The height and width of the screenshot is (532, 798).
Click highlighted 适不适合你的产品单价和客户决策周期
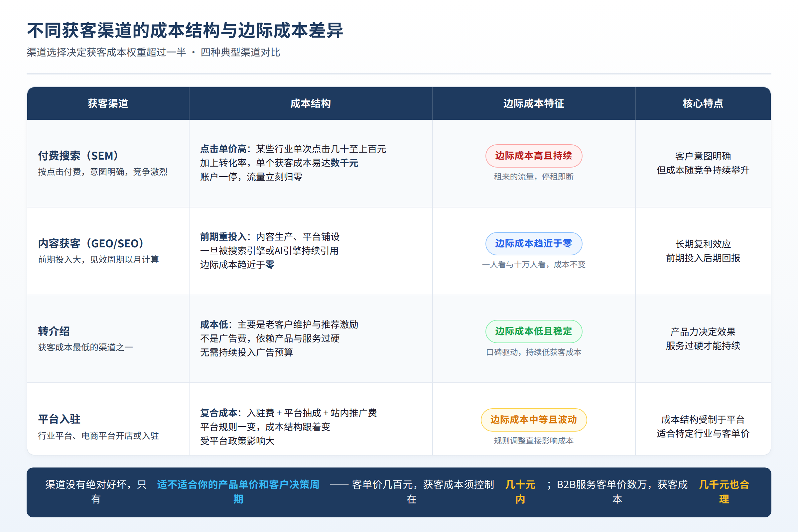(x=238, y=492)
